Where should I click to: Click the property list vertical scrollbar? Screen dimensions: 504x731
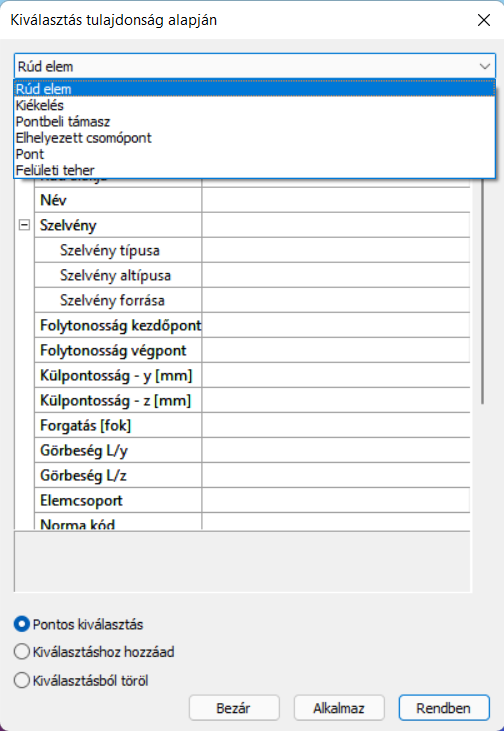click(483, 289)
